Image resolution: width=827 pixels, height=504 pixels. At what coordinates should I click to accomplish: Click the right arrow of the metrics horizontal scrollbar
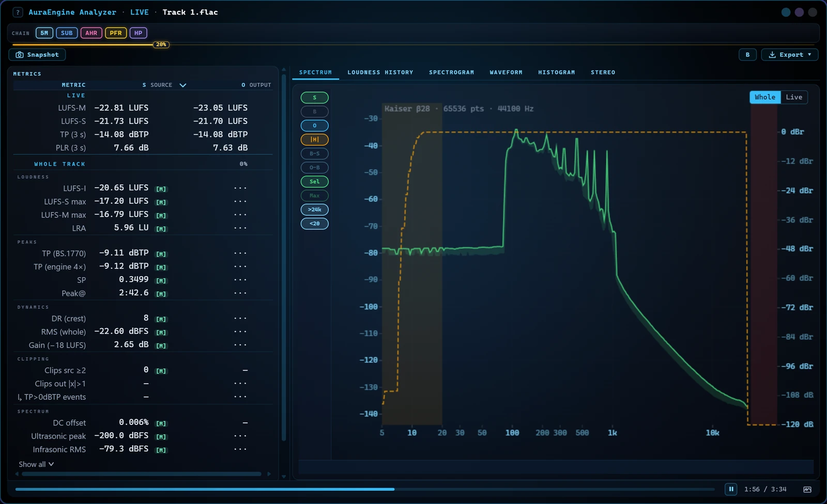tap(269, 474)
